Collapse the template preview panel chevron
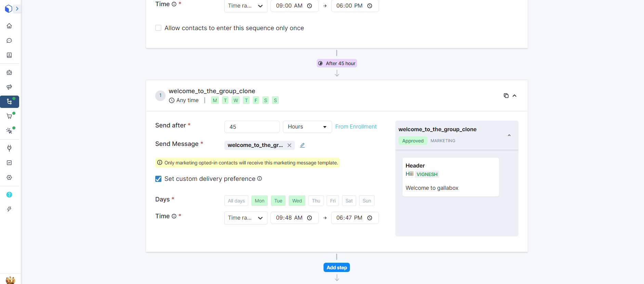This screenshot has height=284, width=644. 509,135
